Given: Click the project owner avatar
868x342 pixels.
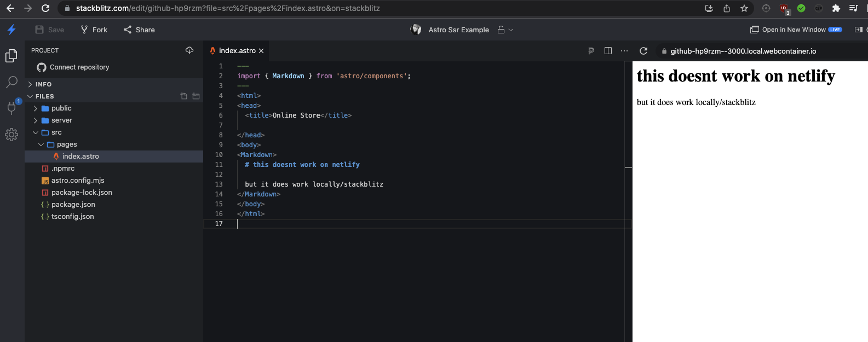Looking at the screenshot, I should pyautogui.click(x=416, y=30).
